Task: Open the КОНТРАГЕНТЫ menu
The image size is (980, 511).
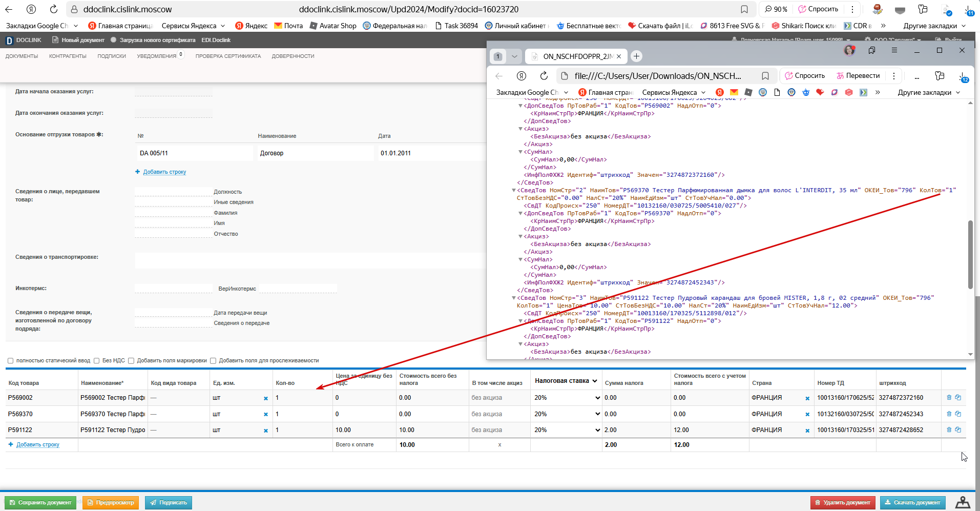Action: 68,56
